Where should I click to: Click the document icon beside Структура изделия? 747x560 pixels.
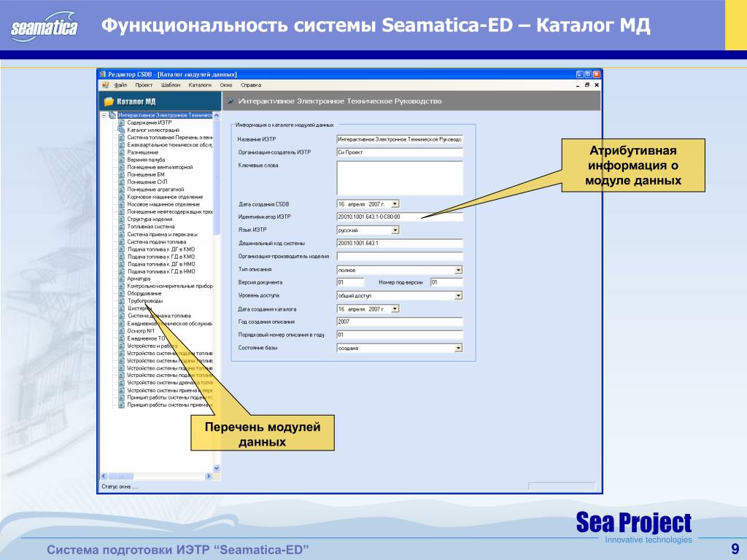122,219
